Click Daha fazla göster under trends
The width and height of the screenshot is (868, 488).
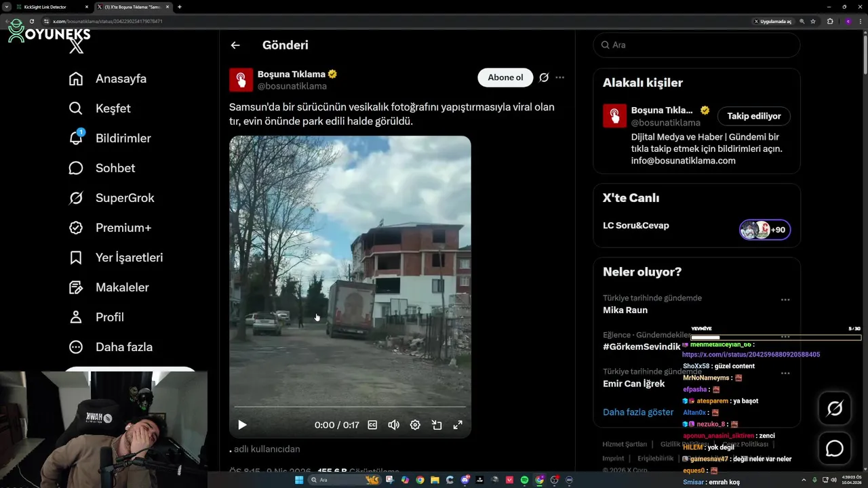tap(638, 412)
